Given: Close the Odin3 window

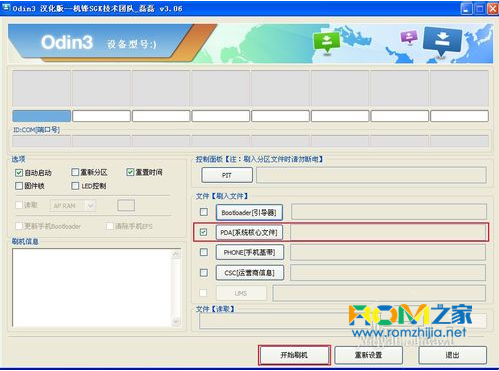Looking at the screenshot, I should click(x=493, y=8).
